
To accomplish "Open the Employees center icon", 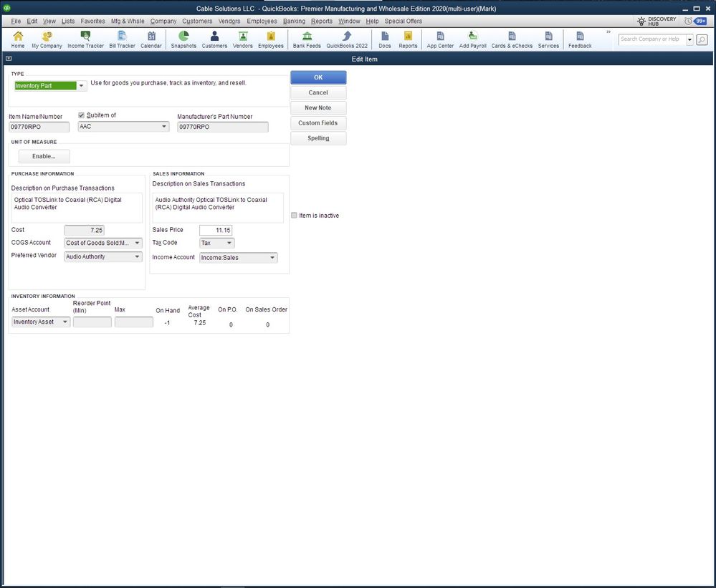I will point(271,39).
